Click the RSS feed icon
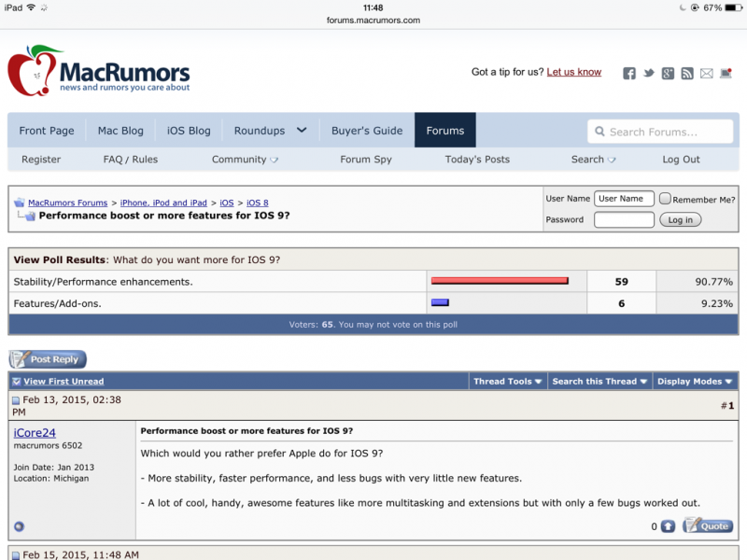747x560 pixels. [687, 74]
